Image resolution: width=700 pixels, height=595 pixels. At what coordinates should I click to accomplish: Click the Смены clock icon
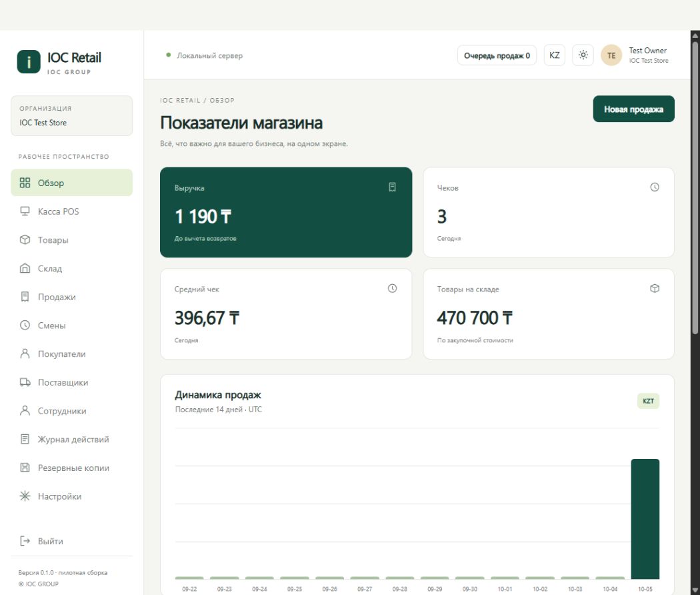coord(25,326)
